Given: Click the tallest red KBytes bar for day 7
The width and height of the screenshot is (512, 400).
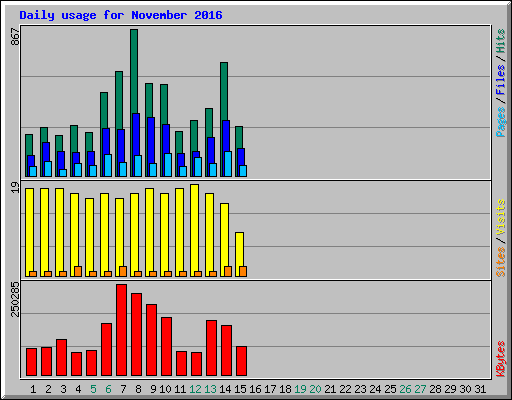Looking at the screenshot, I should [x=121, y=330].
